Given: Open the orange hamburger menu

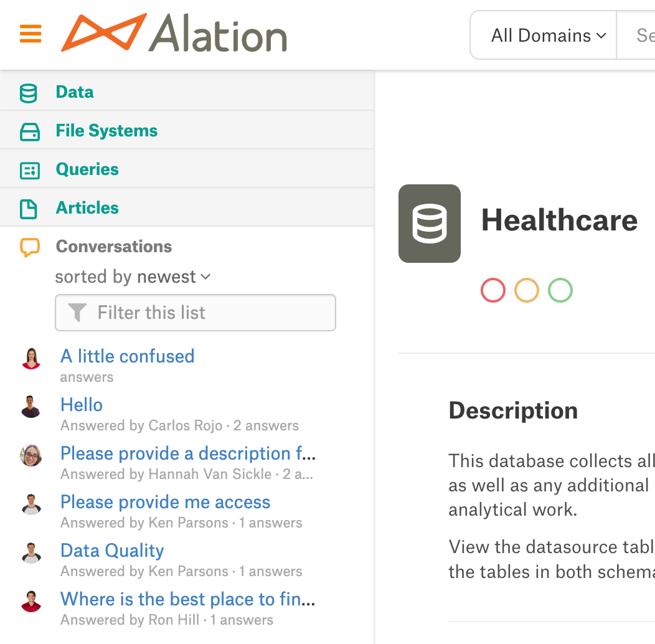Looking at the screenshot, I should click(31, 34).
